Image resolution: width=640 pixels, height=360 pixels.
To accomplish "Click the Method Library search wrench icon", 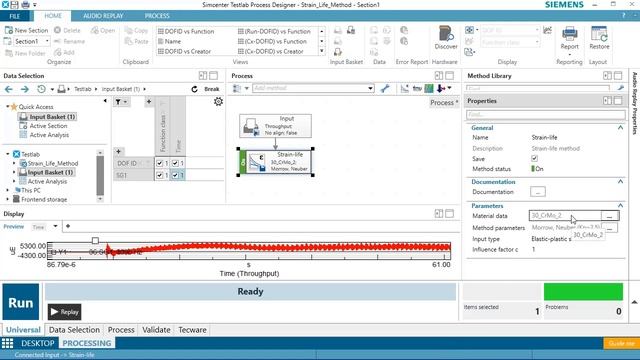I will coord(620,88).
